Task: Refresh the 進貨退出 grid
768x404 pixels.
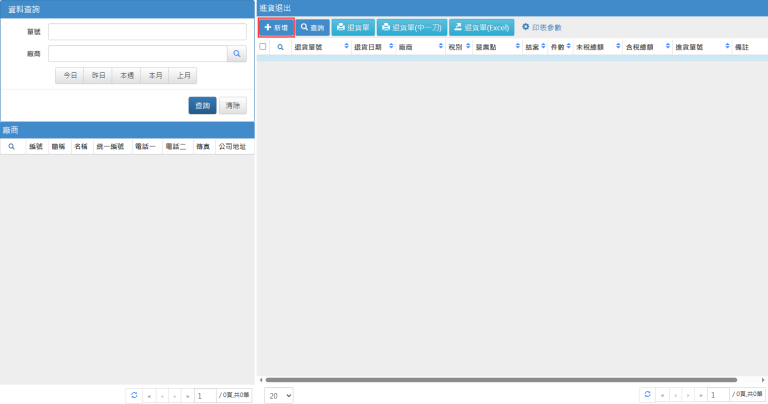Action: point(648,394)
